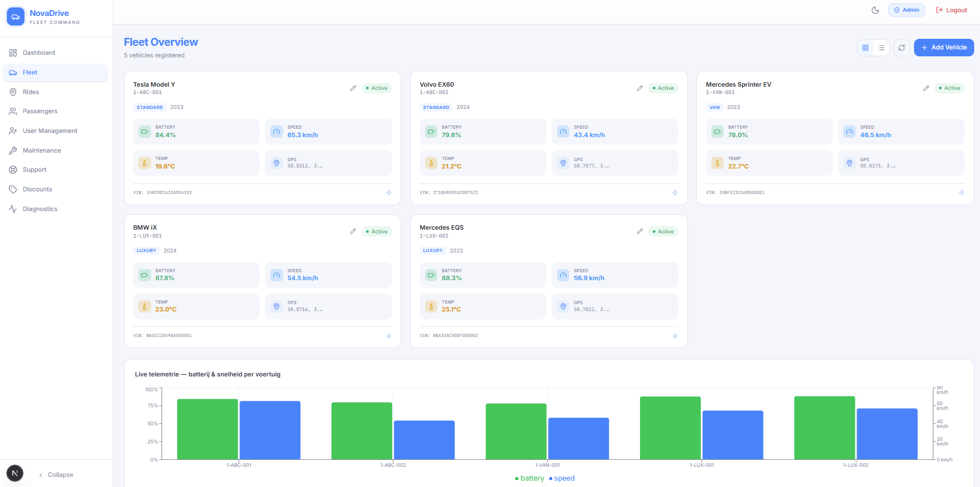Image resolution: width=980 pixels, height=487 pixels.
Task: Click lightning icon on Volvo EX60 card
Action: tap(675, 192)
